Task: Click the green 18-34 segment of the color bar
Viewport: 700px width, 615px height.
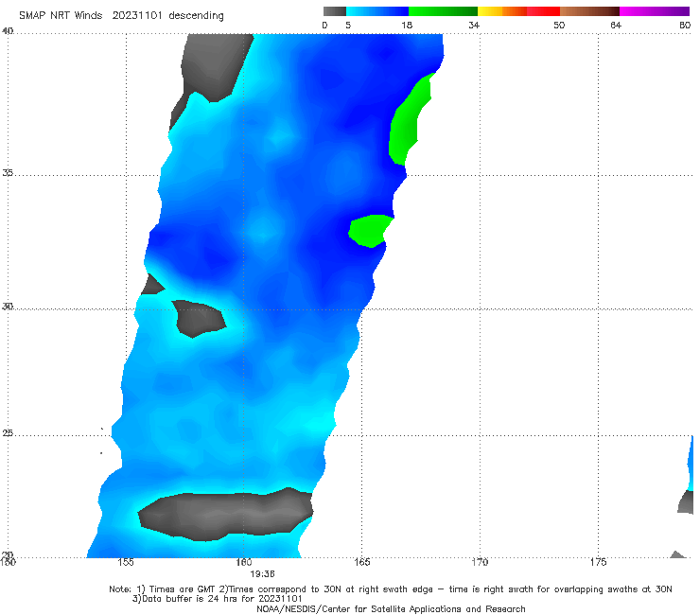Action: coord(443,11)
